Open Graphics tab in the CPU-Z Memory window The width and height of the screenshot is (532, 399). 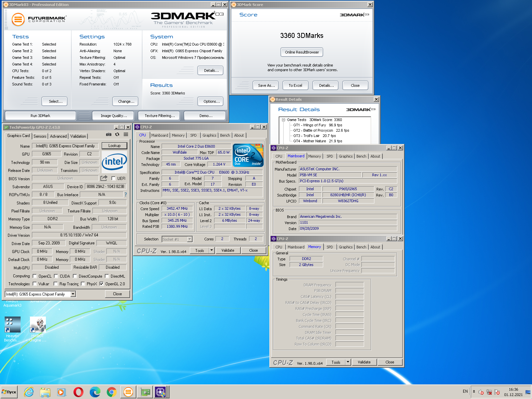(345, 247)
